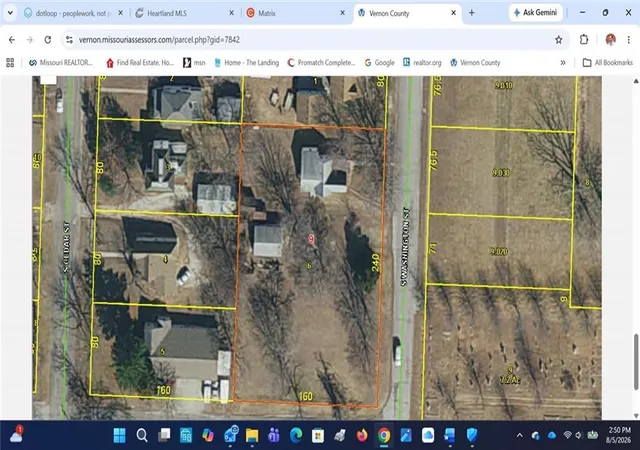Click the 240 dimension on selected parcel
The image size is (640, 450).
pos(376,263)
